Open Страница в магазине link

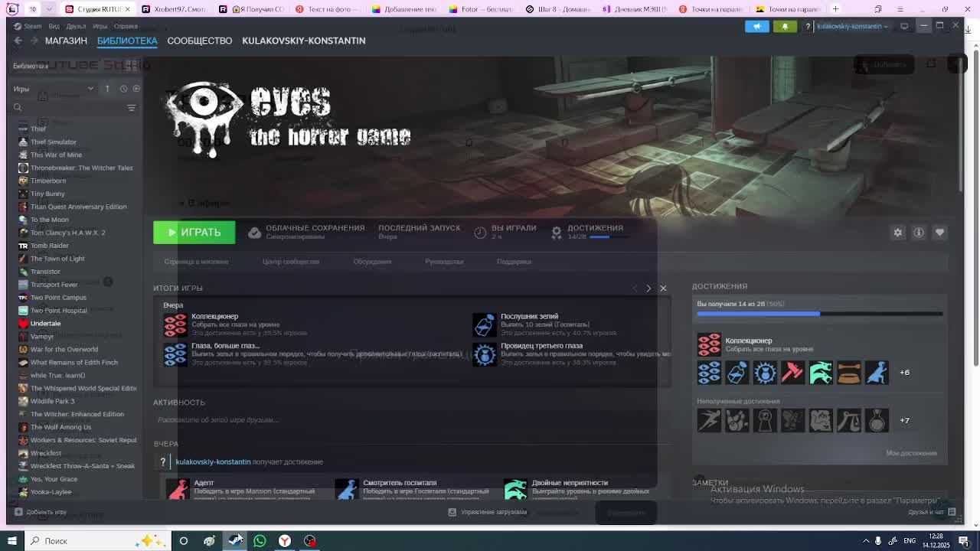(x=196, y=262)
